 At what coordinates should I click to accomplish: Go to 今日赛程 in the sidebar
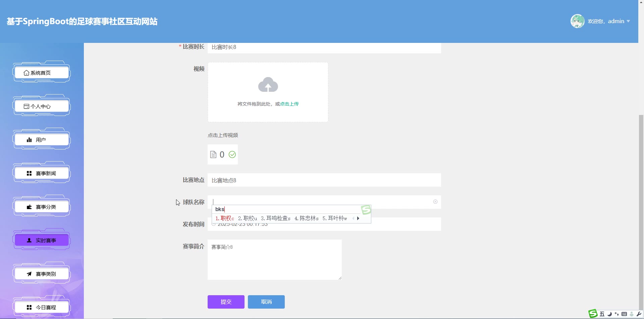(42, 307)
